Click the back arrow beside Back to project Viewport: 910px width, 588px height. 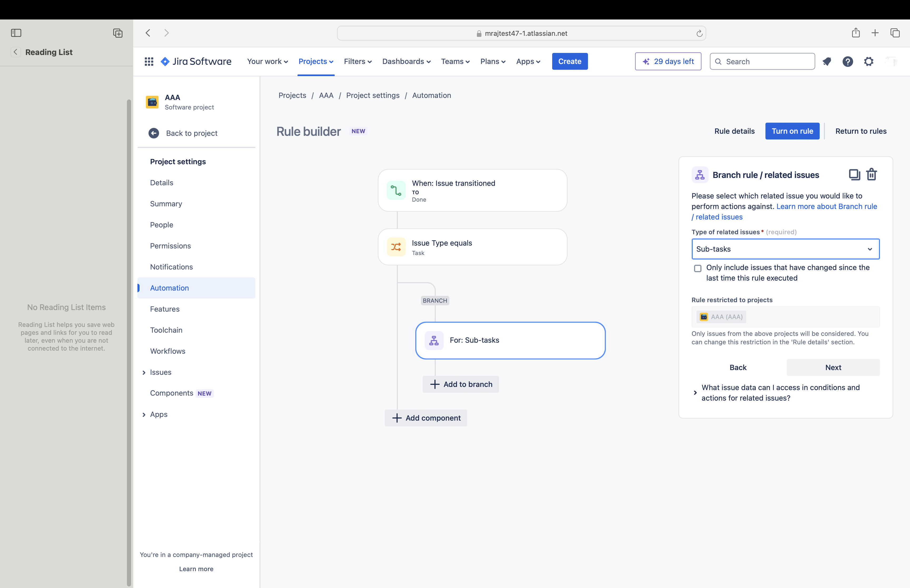[154, 133]
